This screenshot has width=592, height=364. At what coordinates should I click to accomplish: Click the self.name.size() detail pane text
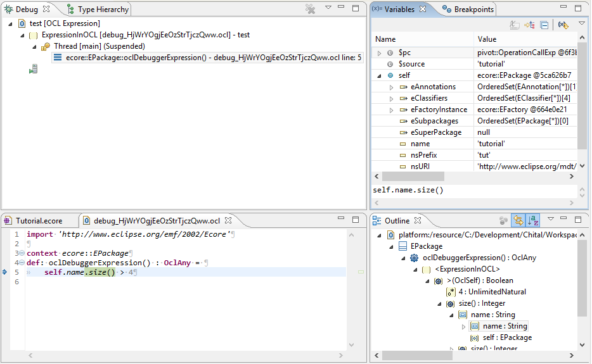pyautogui.click(x=408, y=190)
